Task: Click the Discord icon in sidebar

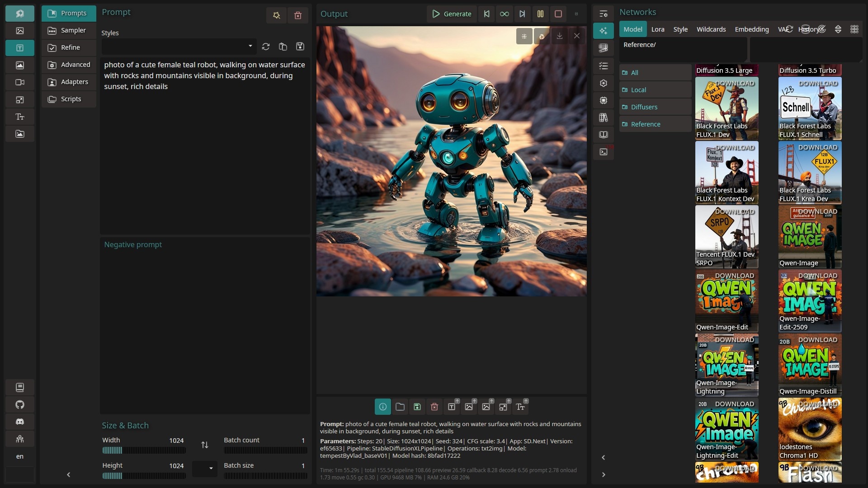Action: 20,422
